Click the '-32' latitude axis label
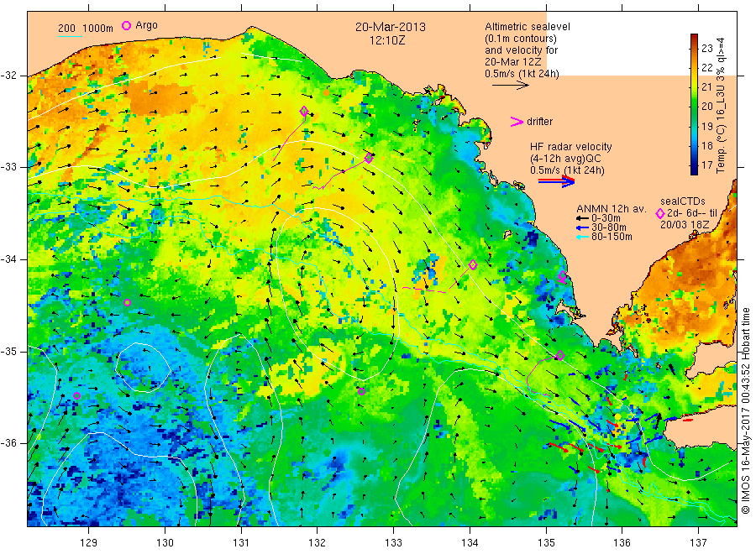756x554 pixels. [x=8, y=76]
